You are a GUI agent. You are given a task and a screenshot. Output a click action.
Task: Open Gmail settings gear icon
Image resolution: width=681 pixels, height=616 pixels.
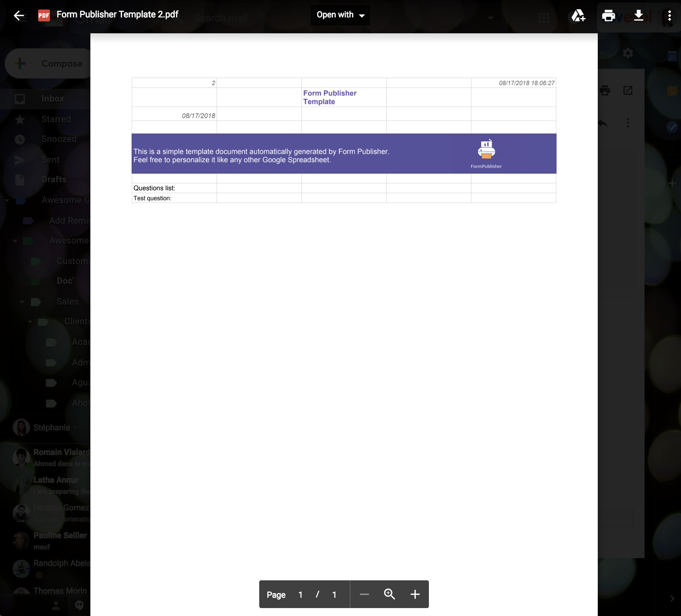627,53
